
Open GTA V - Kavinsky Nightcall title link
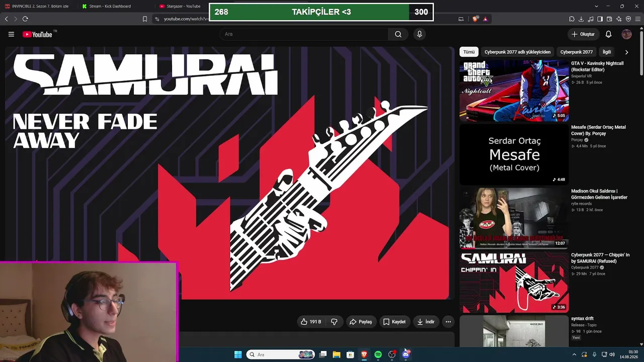(x=597, y=66)
